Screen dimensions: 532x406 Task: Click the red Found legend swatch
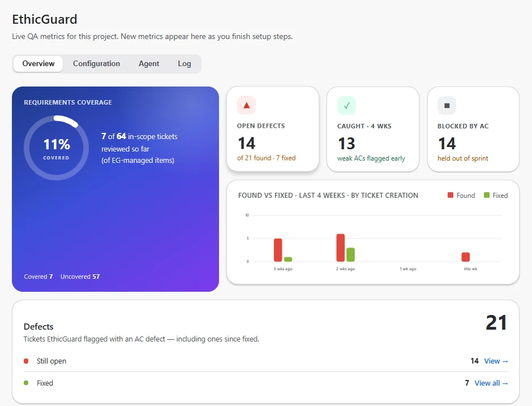click(451, 195)
